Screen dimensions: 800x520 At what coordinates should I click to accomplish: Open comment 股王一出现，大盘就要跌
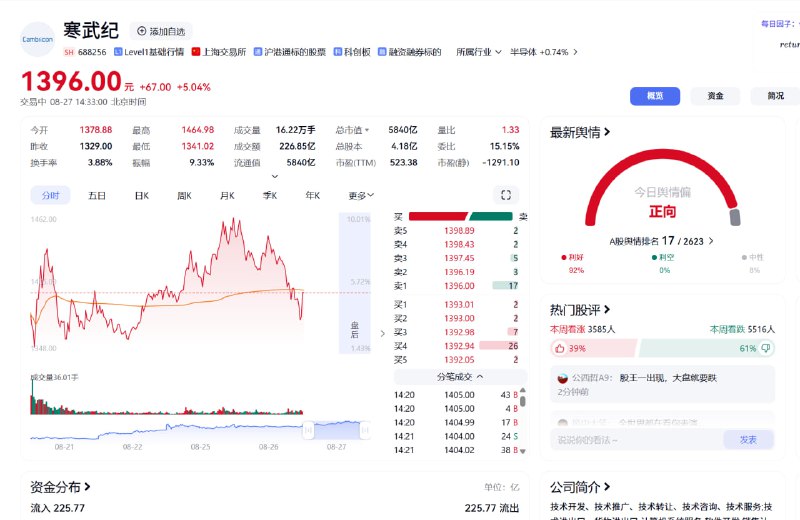pyautogui.click(x=668, y=378)
